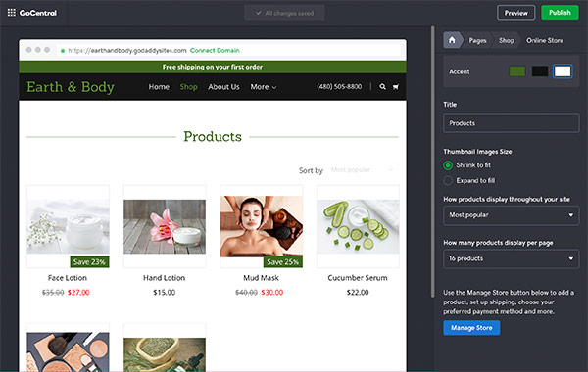Select Online Store breadcrumb item
This screenshot has width=588, height=372.
[545, 40]
